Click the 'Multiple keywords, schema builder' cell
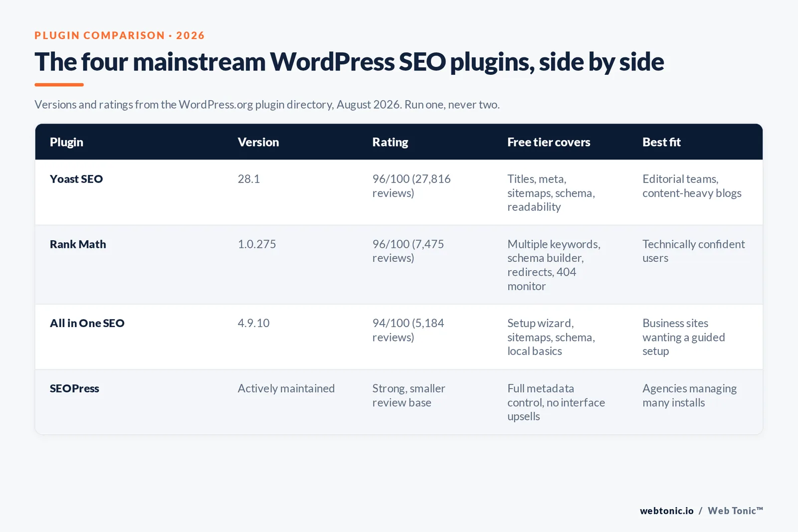The image size is (798, 532). click(x=554, y=265)
